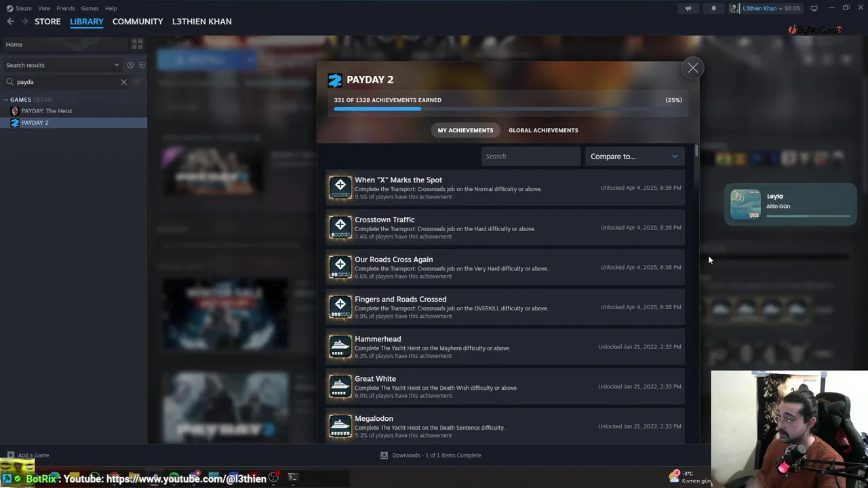
Task: Open the Games menu
Action: click(90, 8)
